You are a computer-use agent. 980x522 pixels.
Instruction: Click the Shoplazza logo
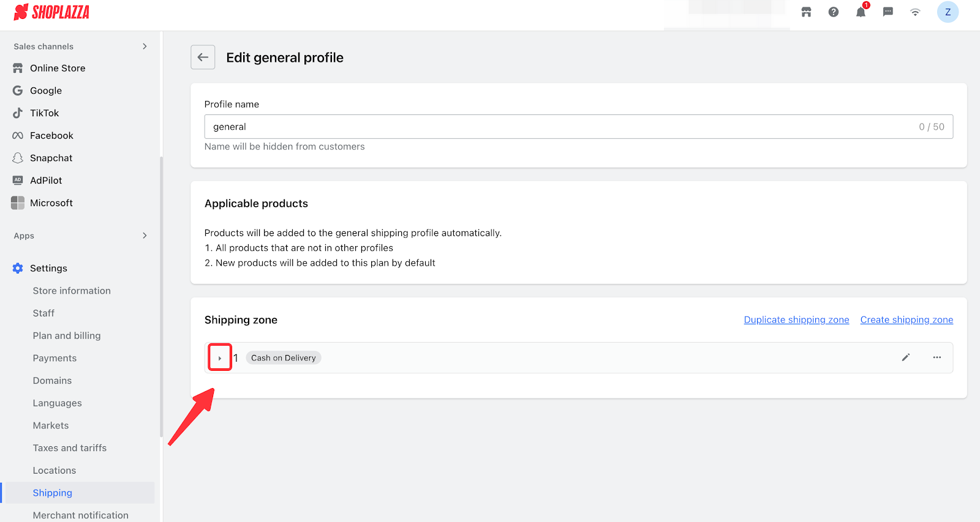(x=52, y=12)
